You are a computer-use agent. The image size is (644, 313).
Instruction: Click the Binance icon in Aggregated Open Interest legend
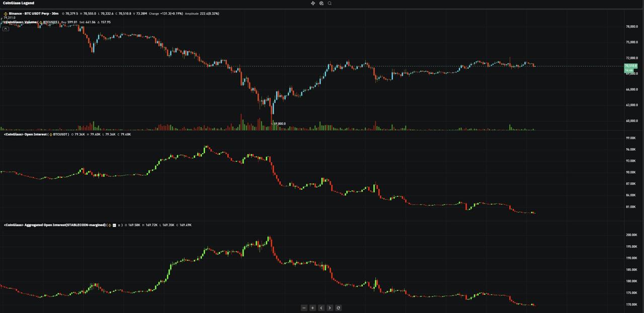coord(110,225)
